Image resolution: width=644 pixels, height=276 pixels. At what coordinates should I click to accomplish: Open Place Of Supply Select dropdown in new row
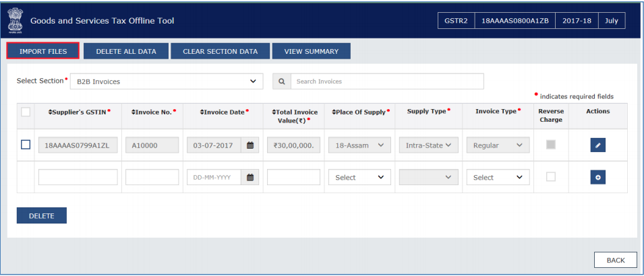coord(359,177)
